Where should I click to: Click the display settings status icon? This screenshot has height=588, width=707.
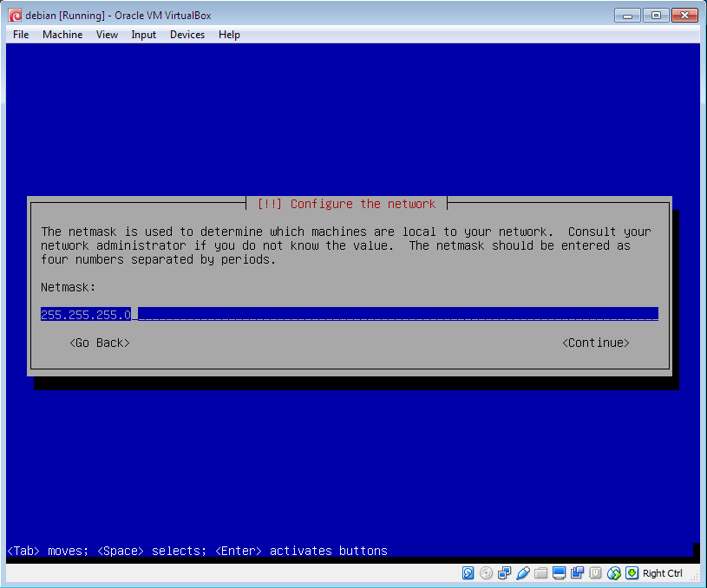pyautogui.click(x=560, y=573)
